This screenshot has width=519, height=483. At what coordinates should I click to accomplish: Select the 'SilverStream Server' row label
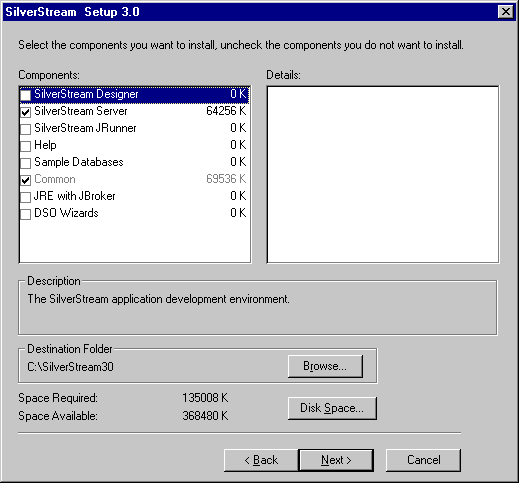pos(81,111)
